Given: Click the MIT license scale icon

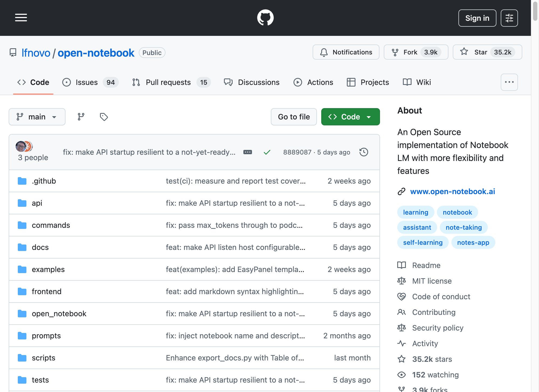Looking at the screenshot, I should (x=402, y=281).
